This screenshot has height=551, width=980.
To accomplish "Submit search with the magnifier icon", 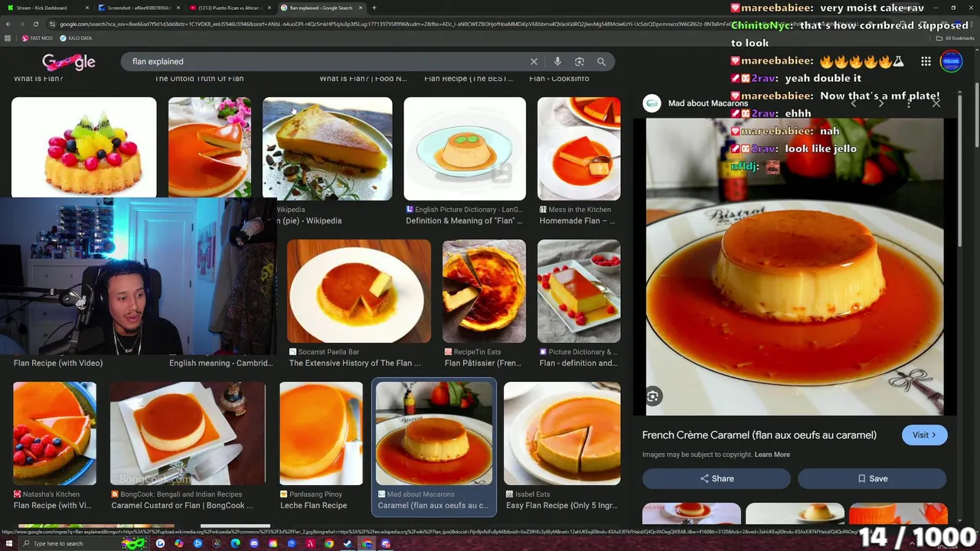I will [x=602, y=61].
